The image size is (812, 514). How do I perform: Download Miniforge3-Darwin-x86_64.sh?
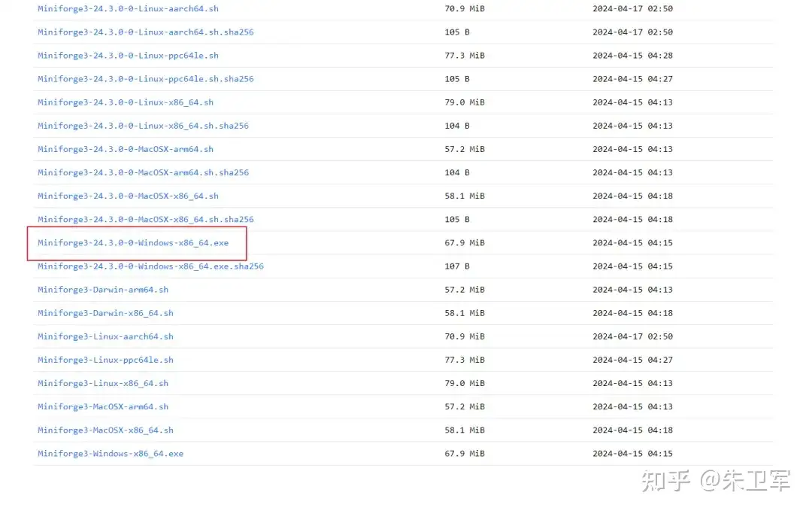click(x=106, y=313)
